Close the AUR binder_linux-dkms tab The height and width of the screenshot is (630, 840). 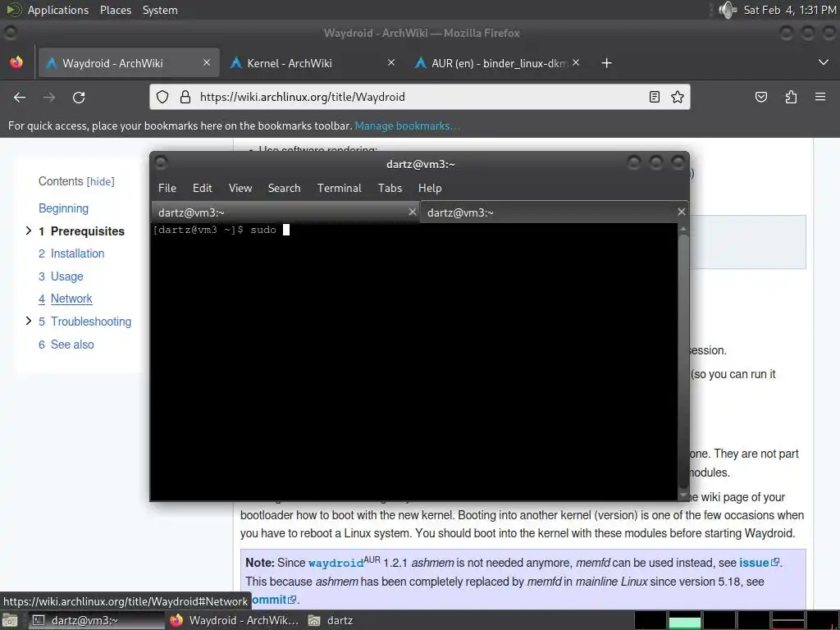576,62
